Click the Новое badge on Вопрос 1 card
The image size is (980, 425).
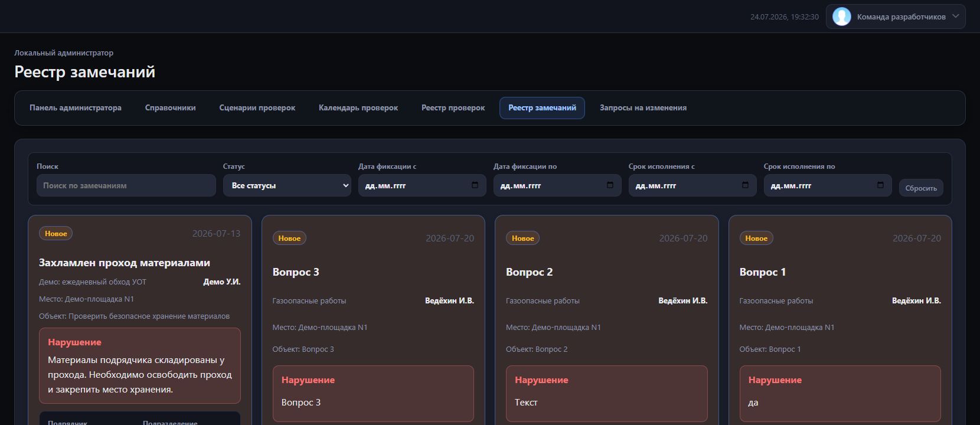[x=756, y=238]
